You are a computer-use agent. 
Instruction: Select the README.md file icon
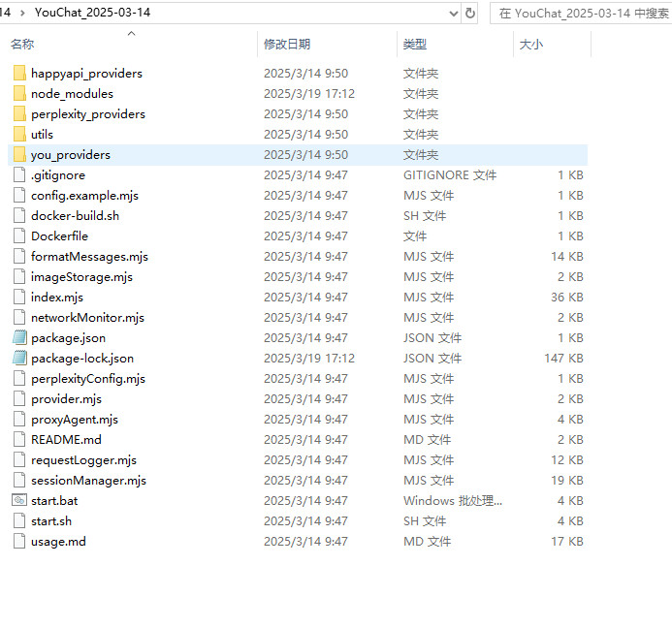(x=19, y=440)
